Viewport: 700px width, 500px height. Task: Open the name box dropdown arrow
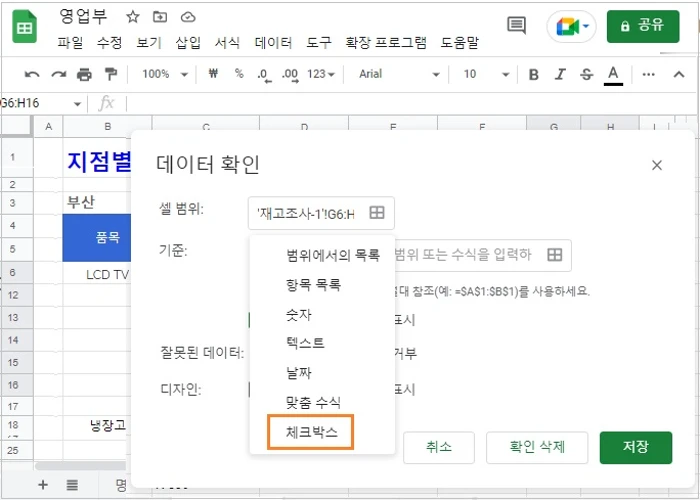click(77, 104)
